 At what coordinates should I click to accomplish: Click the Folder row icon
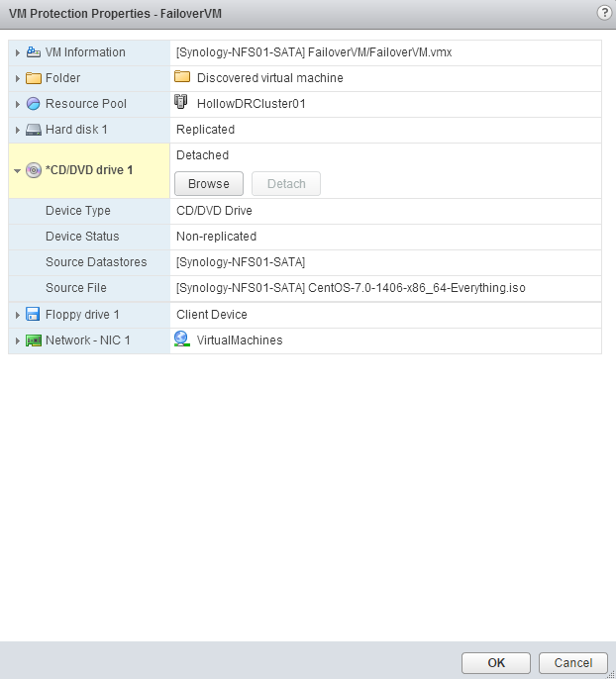(x=34, y=78)
